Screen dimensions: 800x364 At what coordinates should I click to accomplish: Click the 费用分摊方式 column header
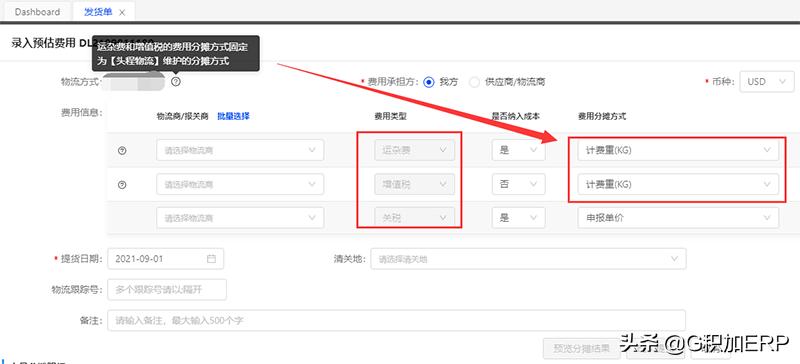(x=602, y=116)
